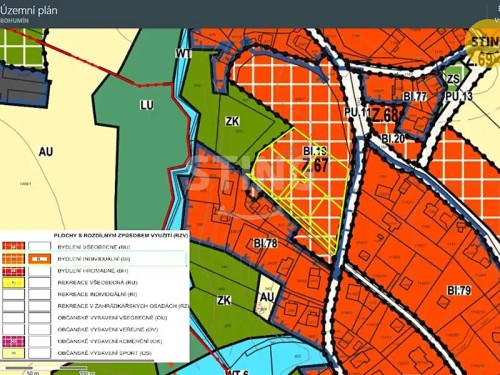Click the solid orange BI swatch in second column

40,259
